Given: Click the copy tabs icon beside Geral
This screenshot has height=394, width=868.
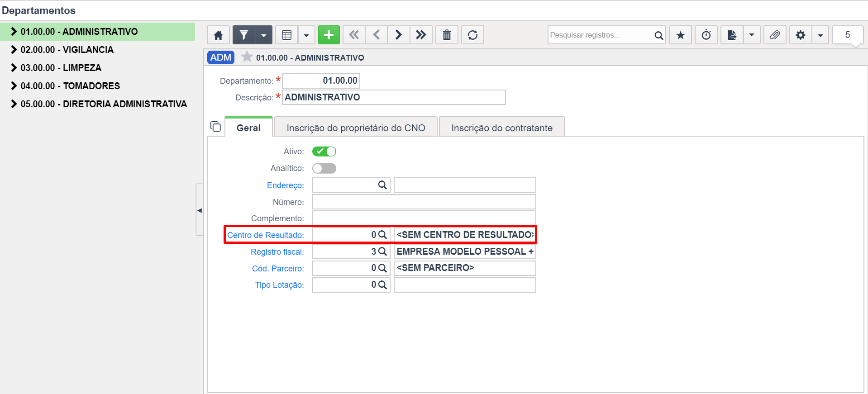Looking at the screenshot, I should click(216, 127).
